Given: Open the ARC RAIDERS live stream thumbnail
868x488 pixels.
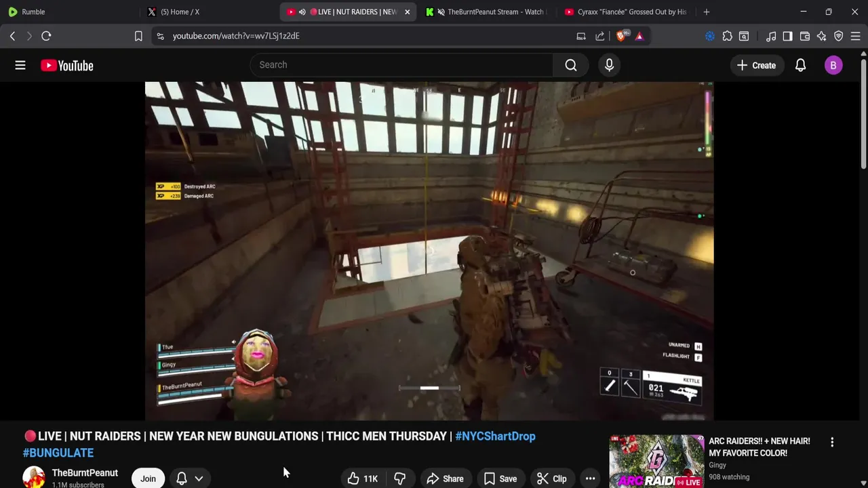Looking at the screenshot, I should tap(656, 462).
